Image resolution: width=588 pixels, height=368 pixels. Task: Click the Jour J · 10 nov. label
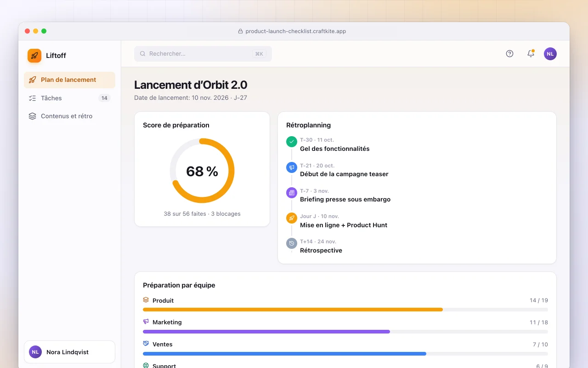click(x=319, y=216)
